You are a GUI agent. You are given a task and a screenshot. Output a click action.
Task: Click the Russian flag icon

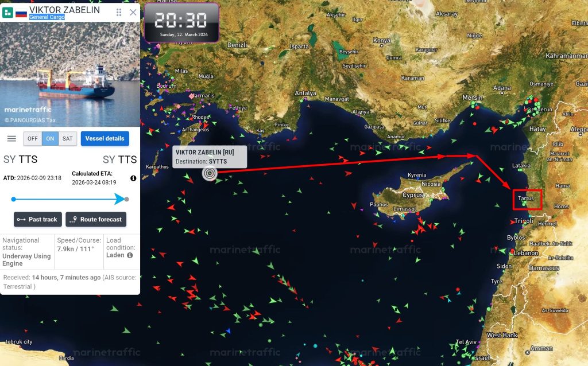click(21, 13)
